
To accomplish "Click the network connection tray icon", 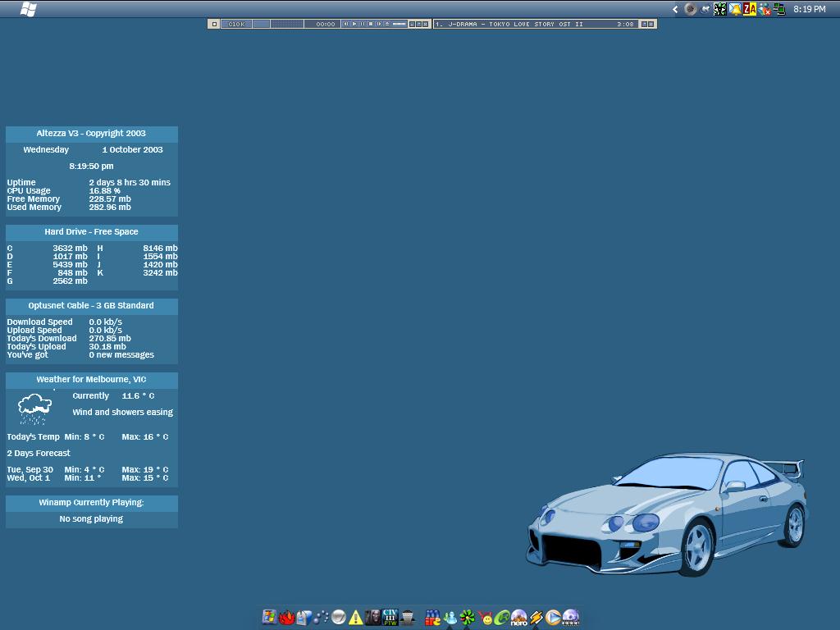I will point(778,9).
